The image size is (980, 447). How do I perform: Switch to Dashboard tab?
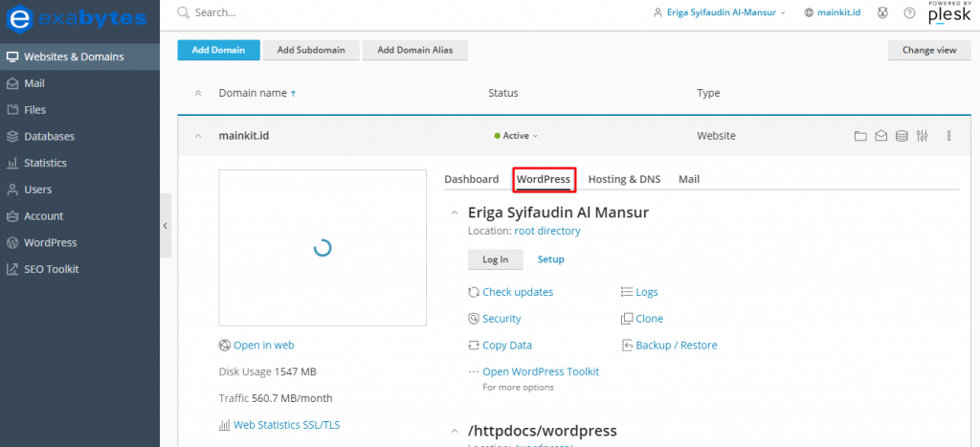pos(471,179)
